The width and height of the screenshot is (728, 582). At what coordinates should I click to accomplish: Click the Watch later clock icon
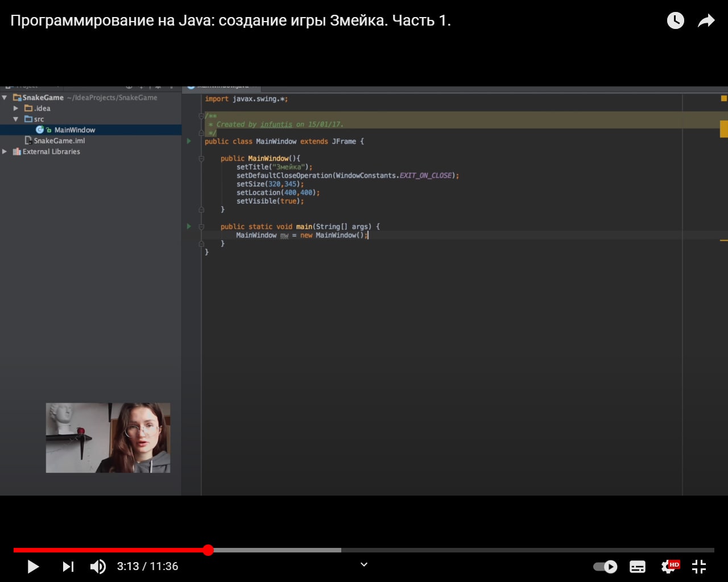pyautogui.click(x=675, y=21)
